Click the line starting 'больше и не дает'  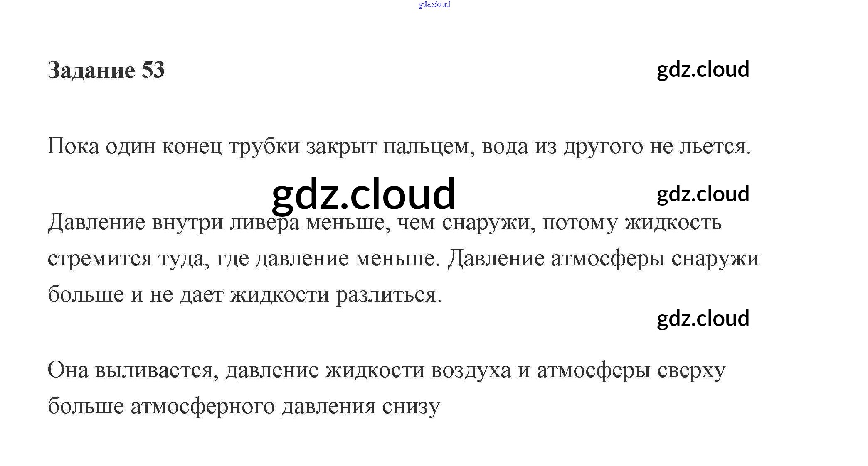coord(244,294)
